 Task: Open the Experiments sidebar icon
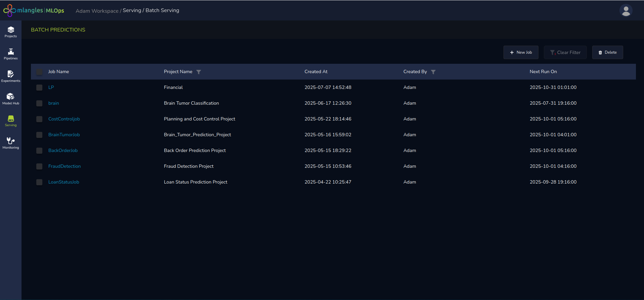pos(11,76)
